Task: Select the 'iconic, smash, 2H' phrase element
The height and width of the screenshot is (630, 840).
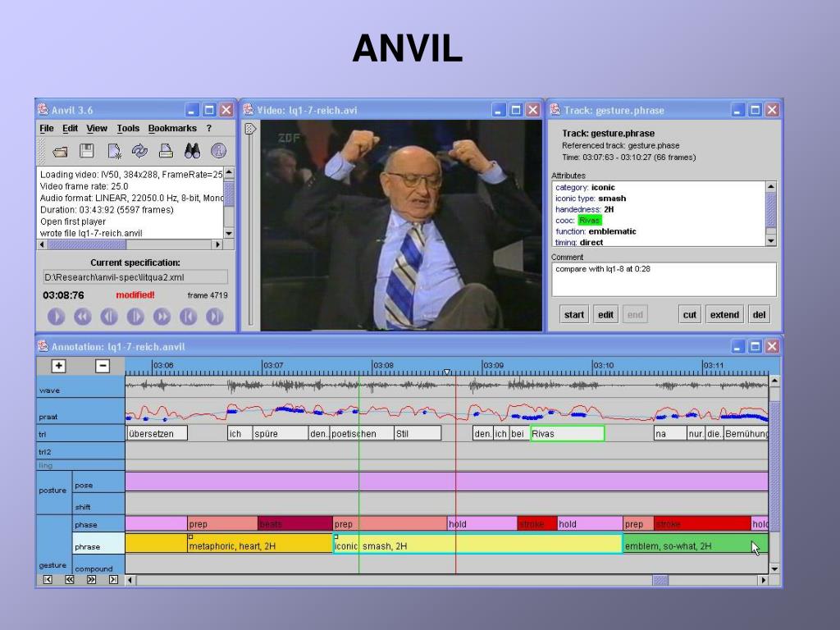Action: (x=476, y=546)
